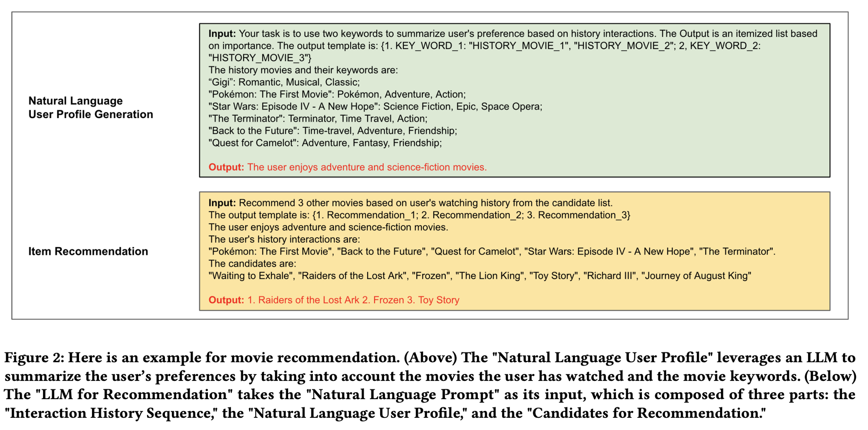The image size is (868, 430).
Task: Click the red "Output:" in the yellow box
Action: click(x=226, y=300)
